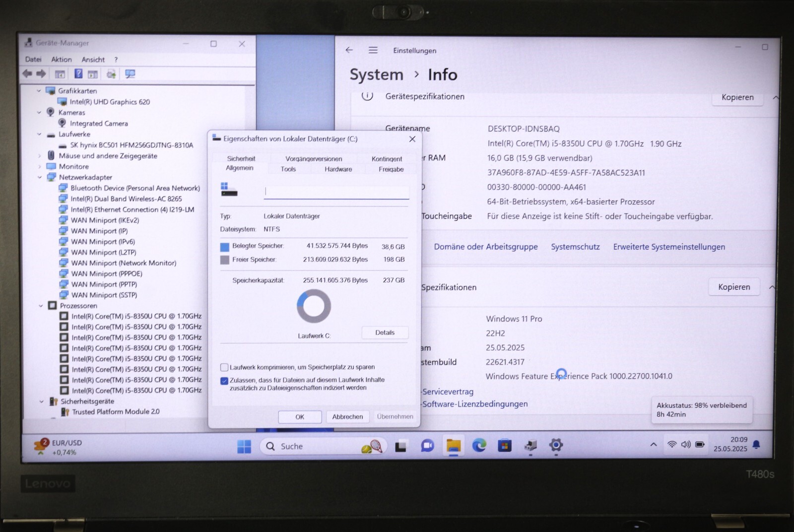The height and width of the screenshot is (532, 794).
Task: Open Microsoft Store from taskbar
Action: tap(505, 446)
